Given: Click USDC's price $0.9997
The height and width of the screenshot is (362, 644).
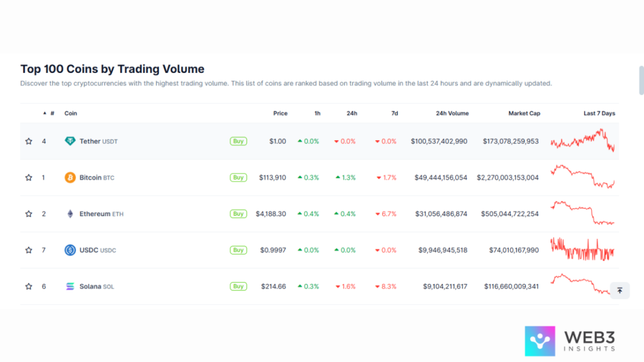Looking at the screenshot, I should [x=273, y=250].
